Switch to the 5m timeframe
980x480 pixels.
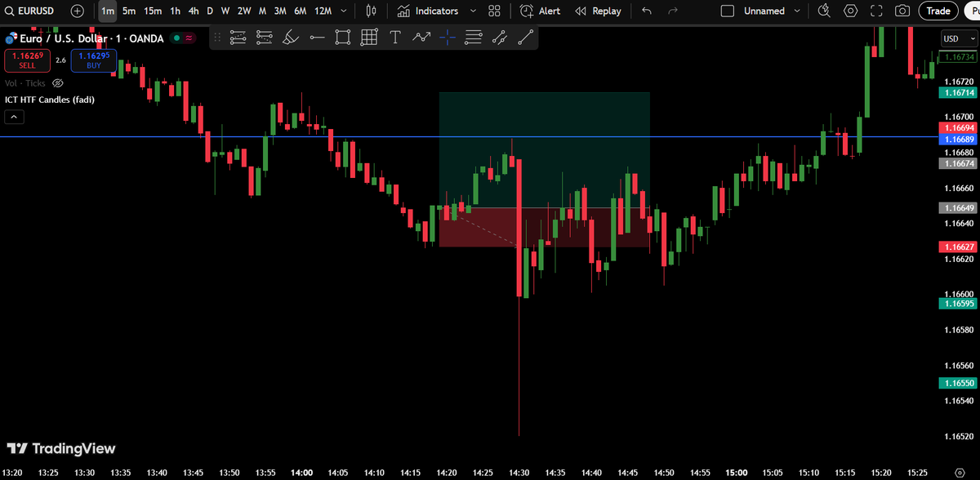coord(128,11)
